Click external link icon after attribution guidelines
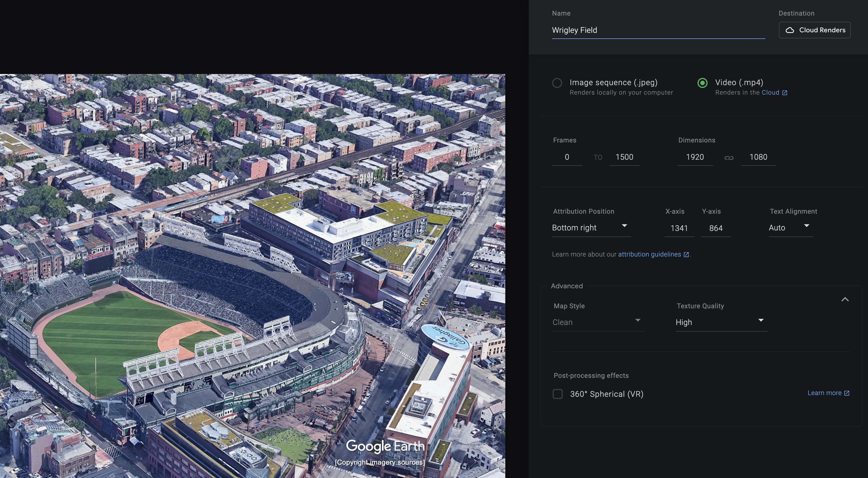868x478 pixels. [x=686, y=255]
